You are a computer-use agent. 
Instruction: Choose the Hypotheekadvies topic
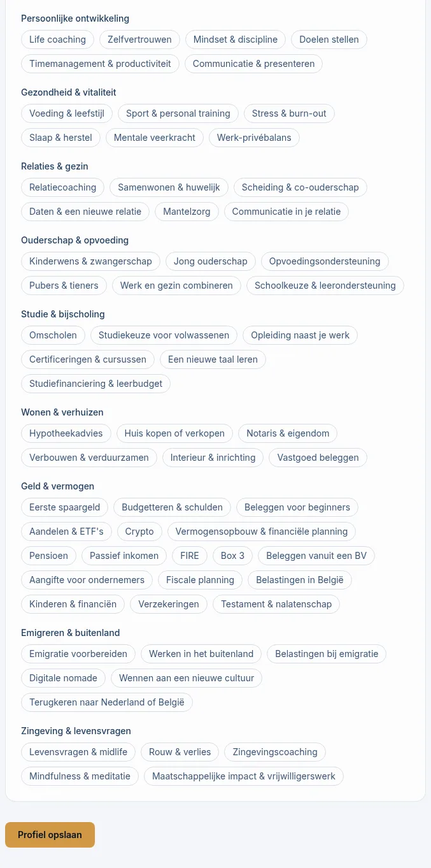(x=66, y=433)
